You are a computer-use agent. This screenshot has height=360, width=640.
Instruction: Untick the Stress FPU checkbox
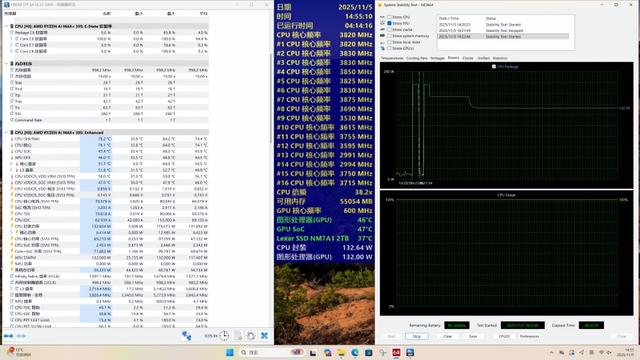(389, 23)
